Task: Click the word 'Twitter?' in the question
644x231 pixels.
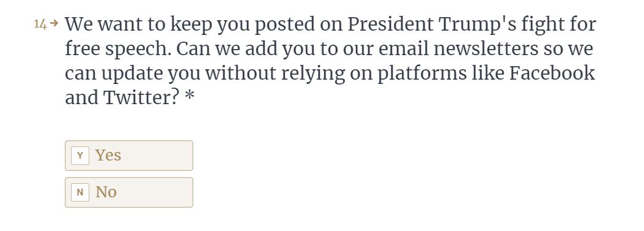Action: [x=141, y=98]
